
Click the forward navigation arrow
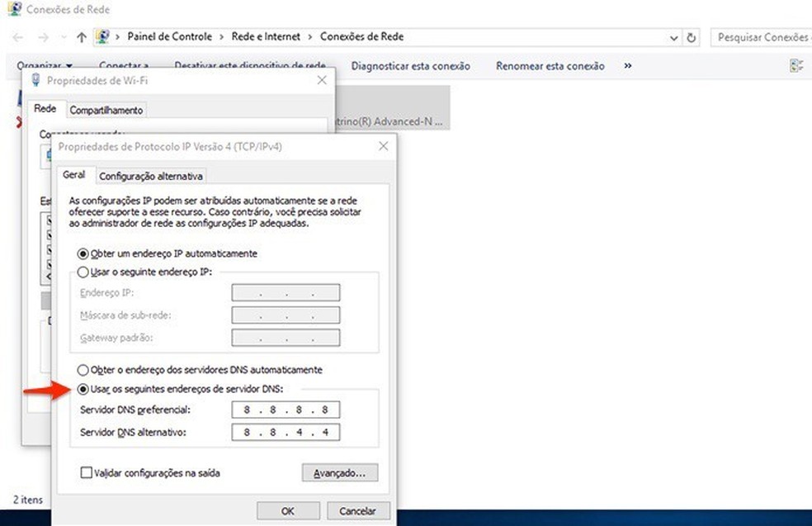click(41, 36)
